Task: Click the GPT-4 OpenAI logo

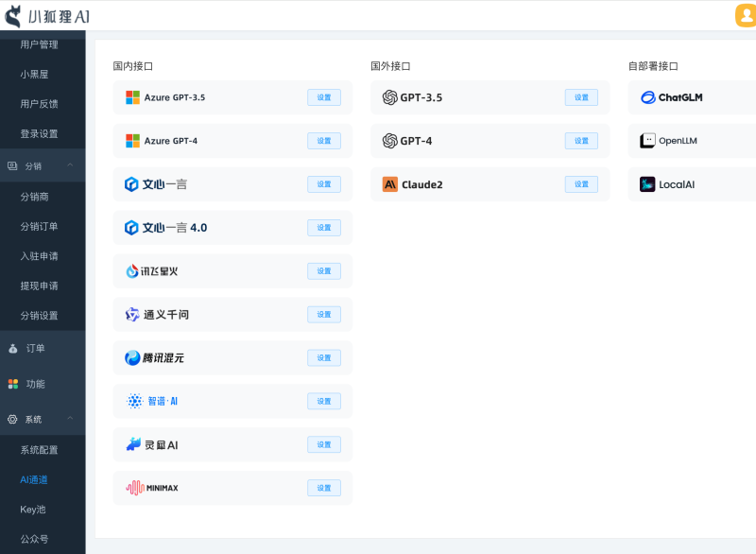Action: coord(389,141)
